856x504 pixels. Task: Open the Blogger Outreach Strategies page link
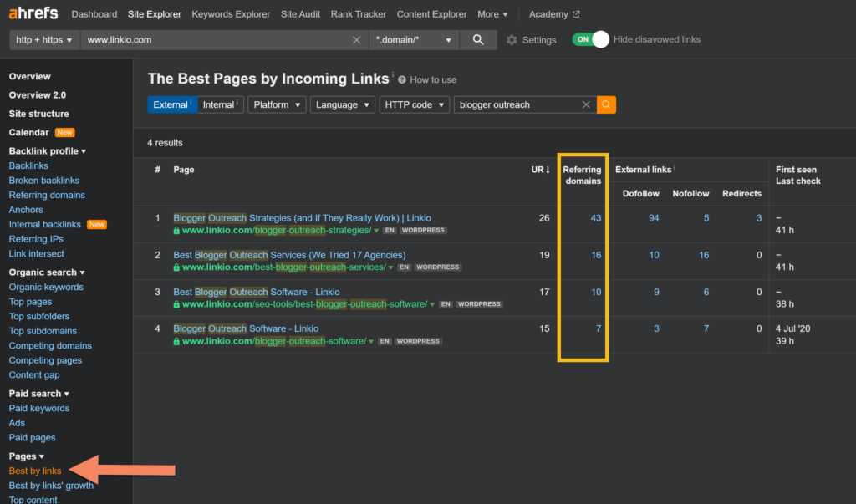point(302,218)
